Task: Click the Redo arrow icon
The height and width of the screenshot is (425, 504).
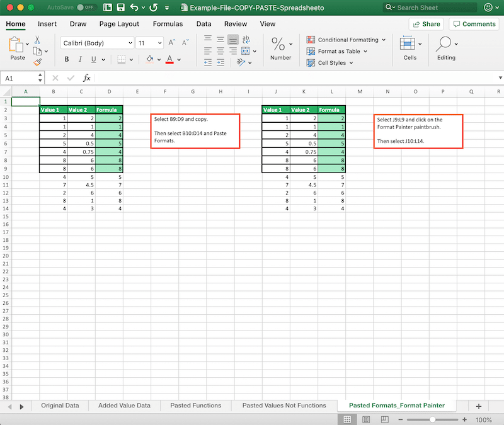Action: pyautogui.click(x=153, y=8)
